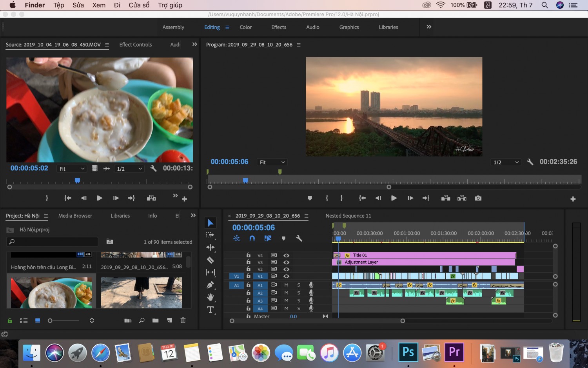This screenshot has height=368, width=588.
Task: Open Program monitor wrench settings
Action: pyautogui.click(x=530, y=162)
